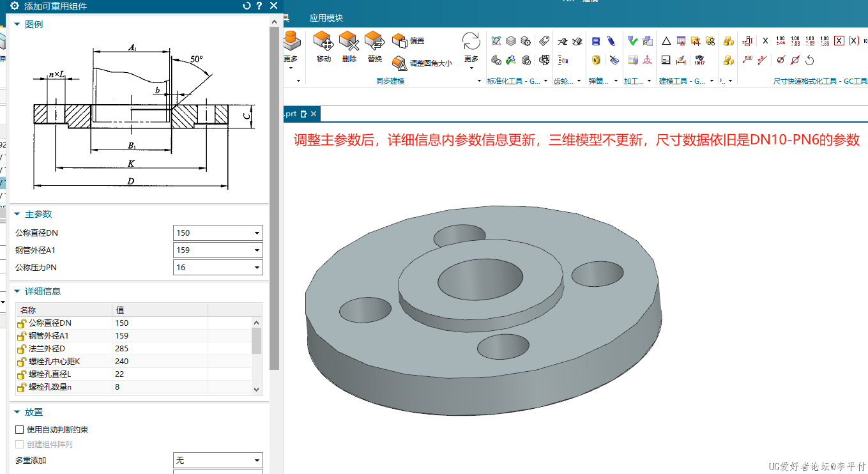Click the Offset (偏置) tool
Screen dimensions: 868x474
[408, 41]
